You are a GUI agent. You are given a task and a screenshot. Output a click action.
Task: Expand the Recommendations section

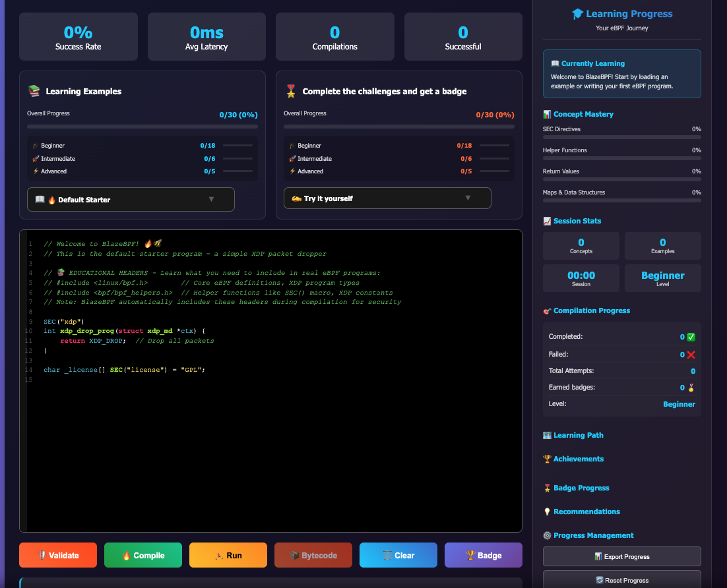[586, 512]
